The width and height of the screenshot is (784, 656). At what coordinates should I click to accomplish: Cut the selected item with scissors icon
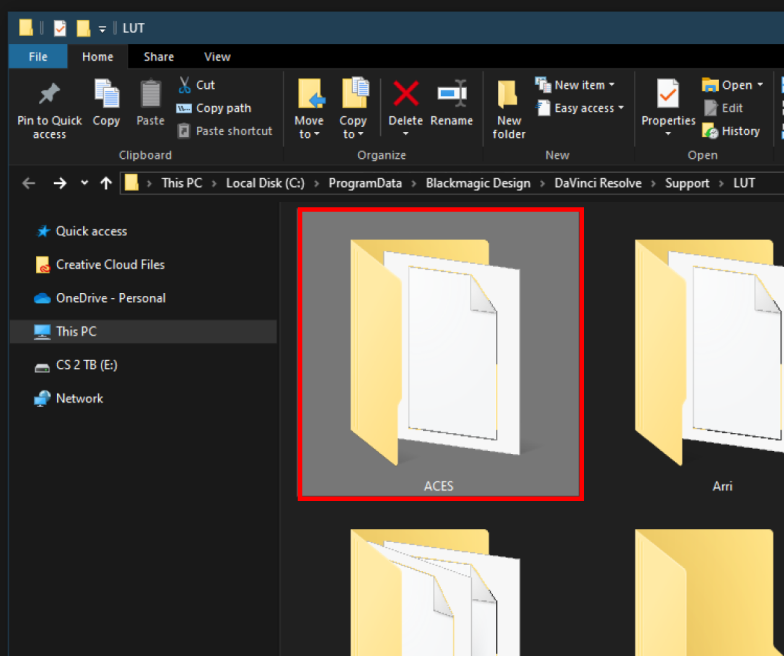click(185, 85)
